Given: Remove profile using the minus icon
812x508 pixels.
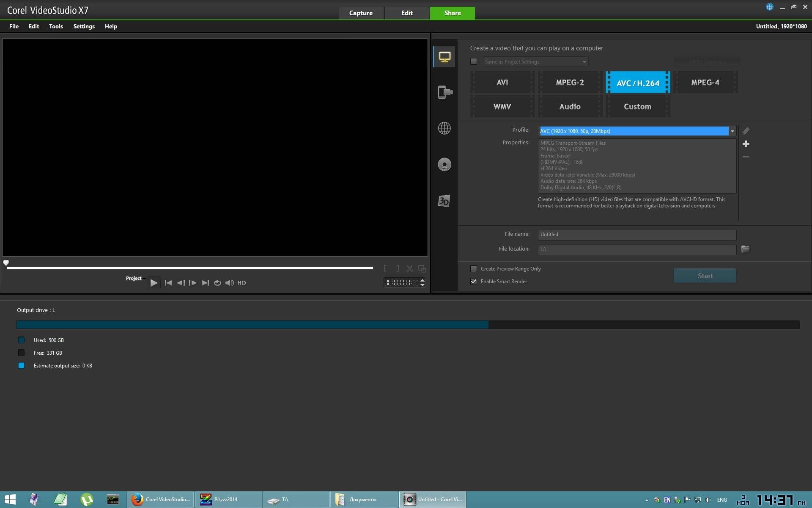Looking at the screenshot, I should click(x=746, y=157).
